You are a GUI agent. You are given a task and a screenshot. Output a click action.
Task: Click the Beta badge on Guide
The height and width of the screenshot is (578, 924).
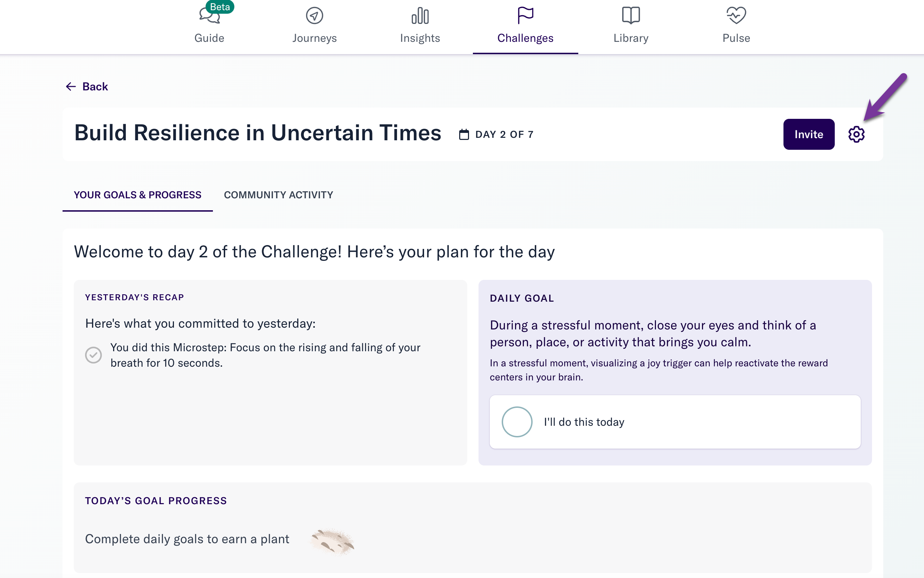click(x=220, y=7)
